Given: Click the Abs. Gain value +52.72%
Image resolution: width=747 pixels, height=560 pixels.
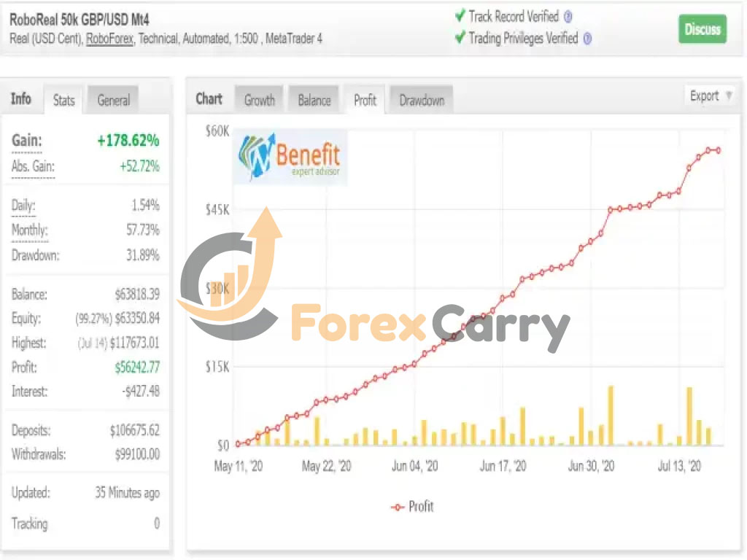Looking at the screenshot, I should coord(139,166).
